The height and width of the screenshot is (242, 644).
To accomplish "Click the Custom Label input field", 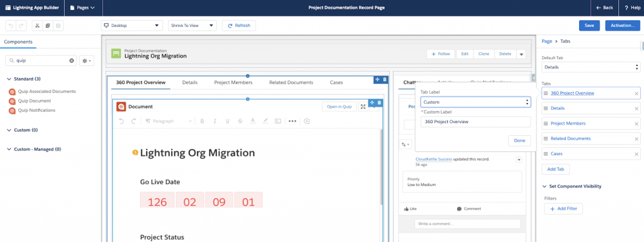I will [x=475, y=122].
